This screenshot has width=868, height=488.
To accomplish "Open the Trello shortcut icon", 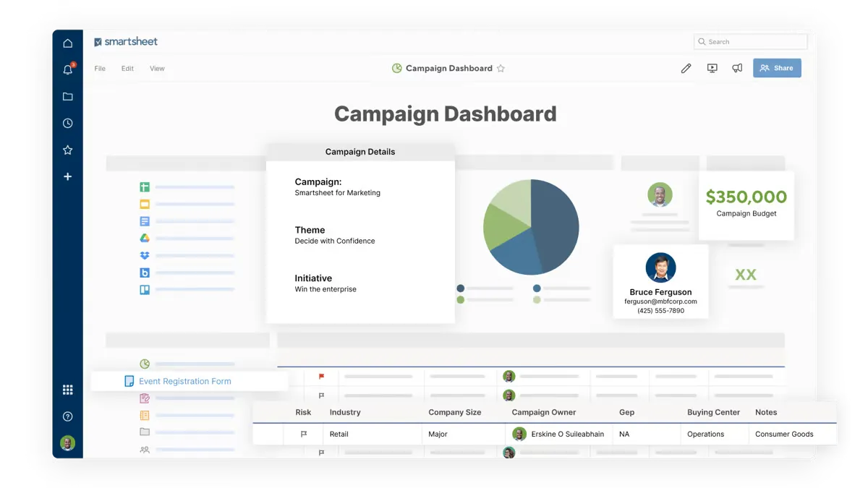I will pyautogui.click(x=144, y=290).
